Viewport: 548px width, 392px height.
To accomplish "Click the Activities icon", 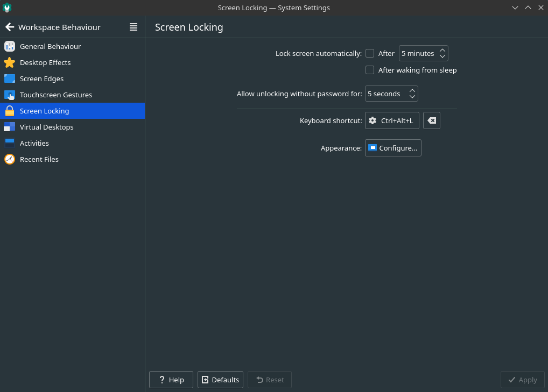I will click(x=10, y=143).
